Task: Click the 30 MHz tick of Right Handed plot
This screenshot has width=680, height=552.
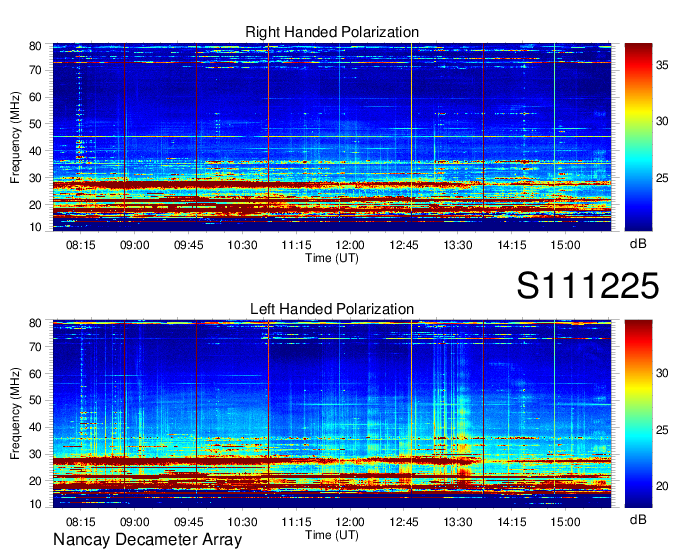Action: [35, 178]
